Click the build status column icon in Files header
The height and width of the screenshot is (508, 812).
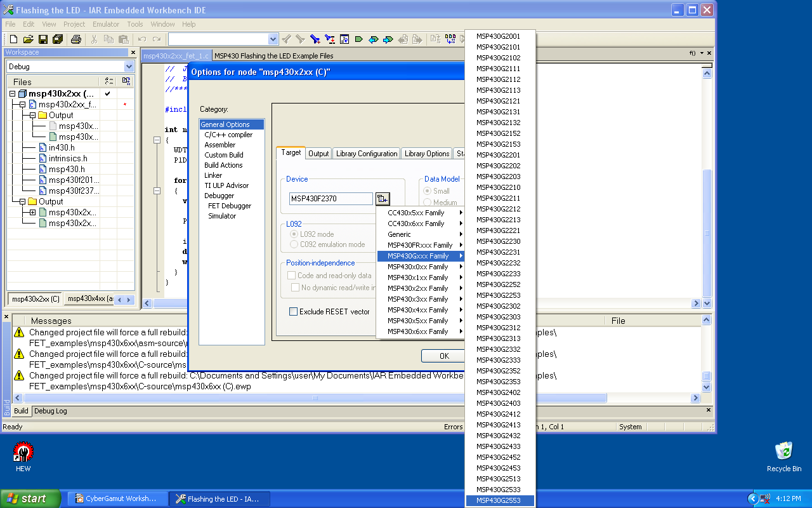[126, 81]
